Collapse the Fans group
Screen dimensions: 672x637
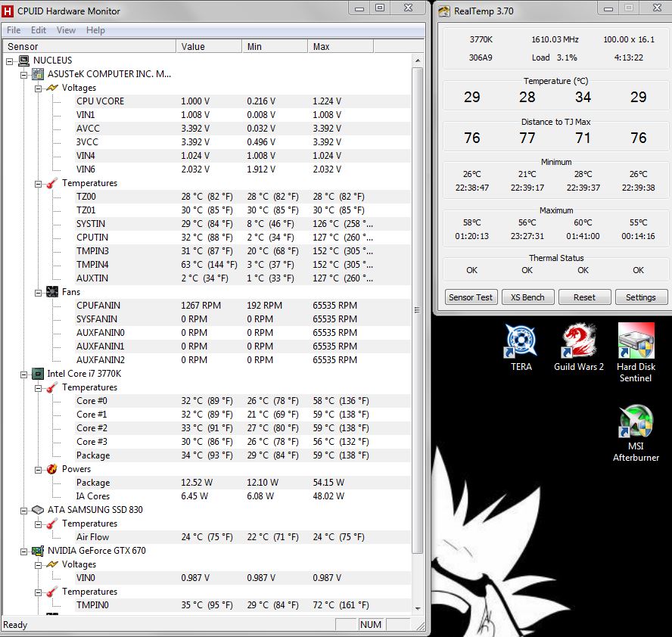tap(38, 293)
